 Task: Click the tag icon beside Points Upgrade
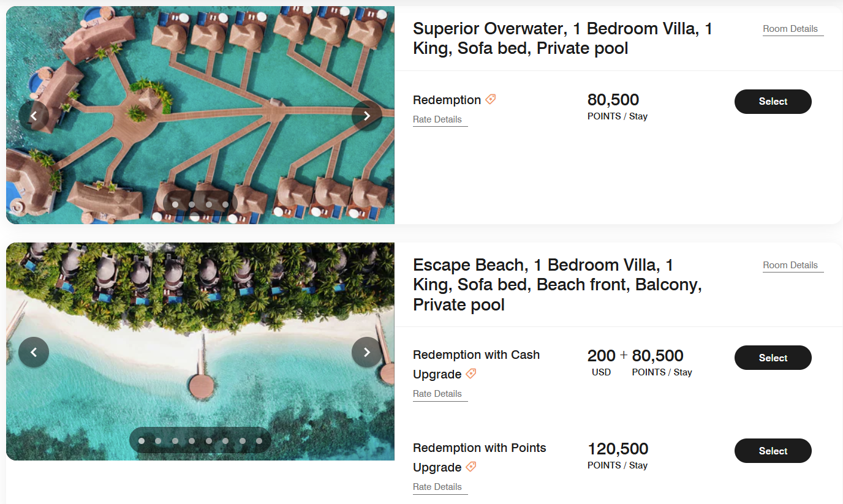pos(471,467)
